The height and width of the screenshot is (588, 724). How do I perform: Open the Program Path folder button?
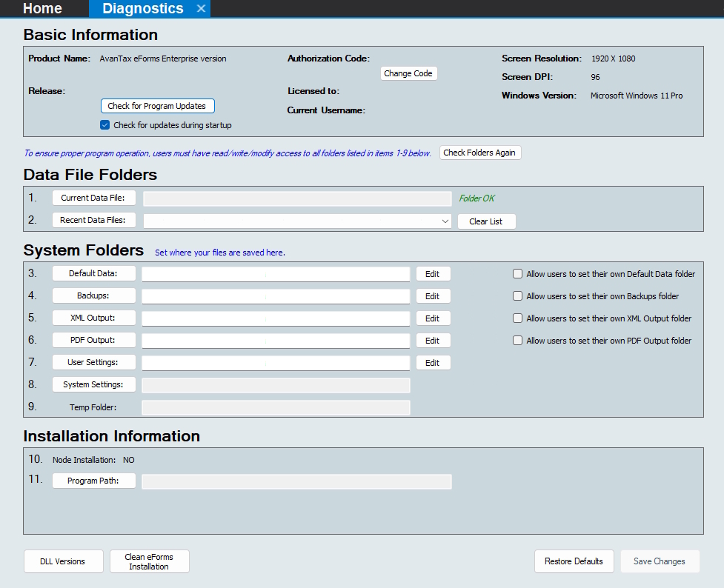pyautogui.click(x=94, y=481)
